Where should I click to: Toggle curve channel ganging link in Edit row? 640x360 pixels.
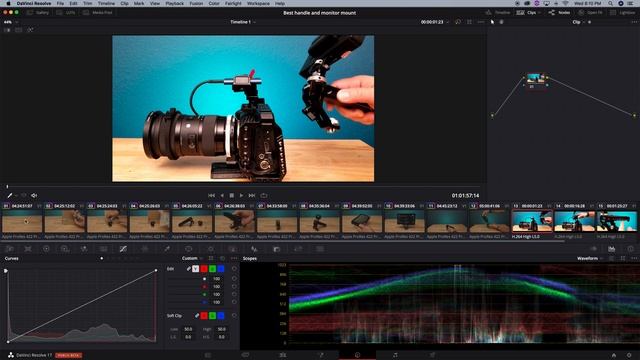[189, 269]
